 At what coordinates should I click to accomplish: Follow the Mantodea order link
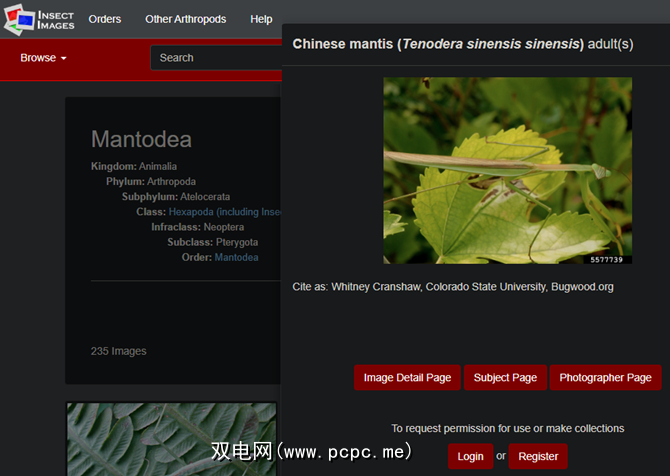pos(236,257)
